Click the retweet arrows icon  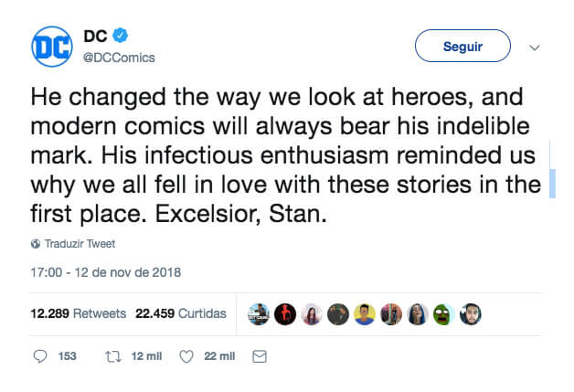(114, 355)
